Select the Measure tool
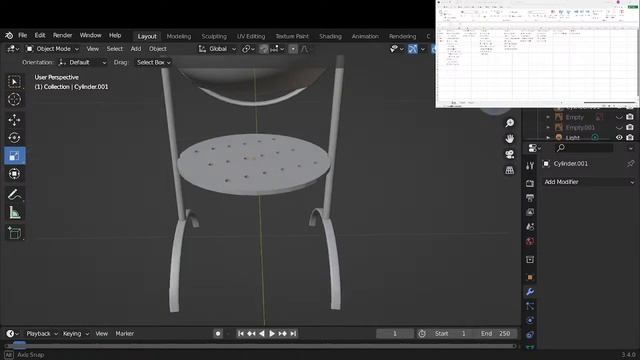This screenshot has width=640, height=360. 14,212
